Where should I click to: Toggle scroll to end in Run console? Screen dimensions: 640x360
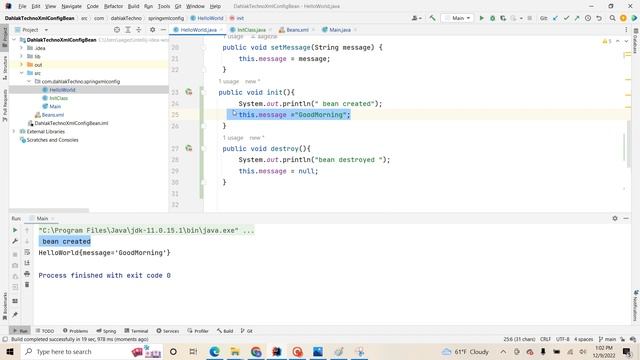click(27, 263)
